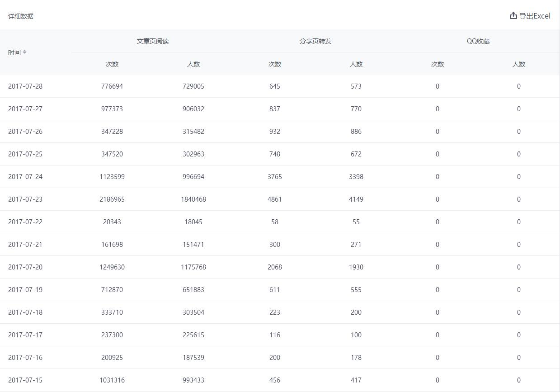Click the reader count value 993433
The height and width of the screenshot is (392, 560).
pos(193,380)
